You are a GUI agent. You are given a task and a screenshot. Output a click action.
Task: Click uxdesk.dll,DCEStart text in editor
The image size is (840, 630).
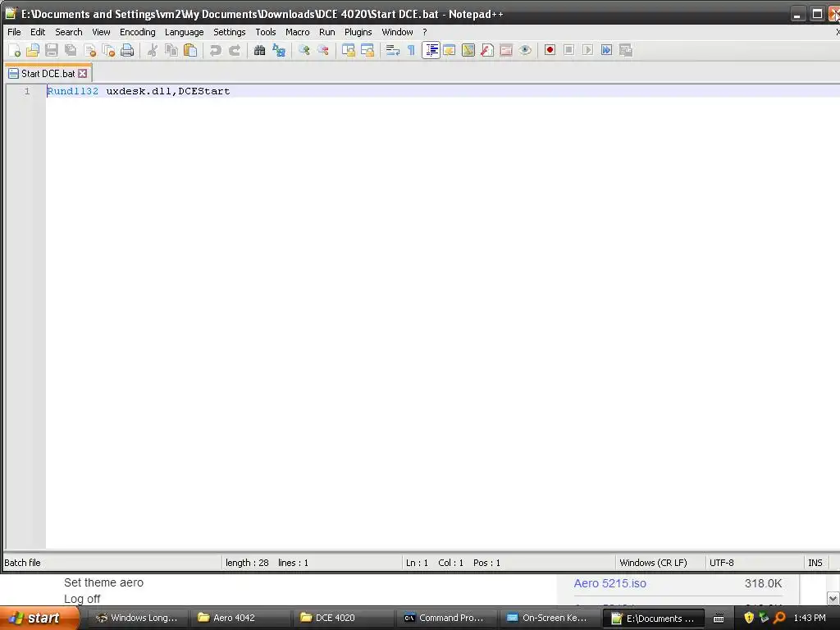(x=167, y=91)
